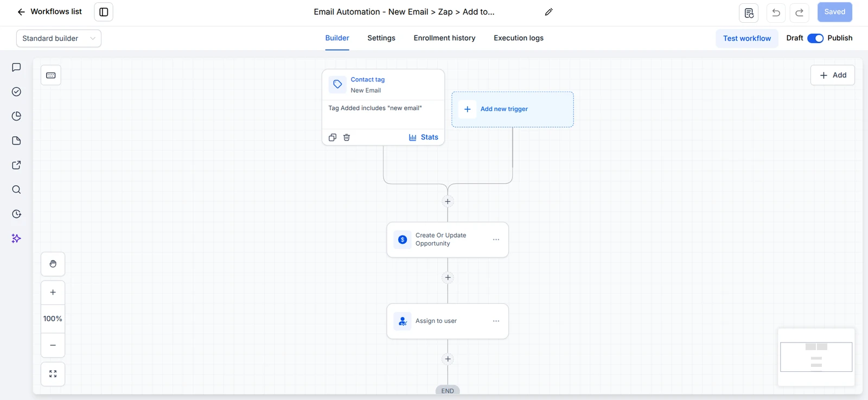Open Assign to user options menu
This screenshot has width=868, height=400.
click(496, 321)
